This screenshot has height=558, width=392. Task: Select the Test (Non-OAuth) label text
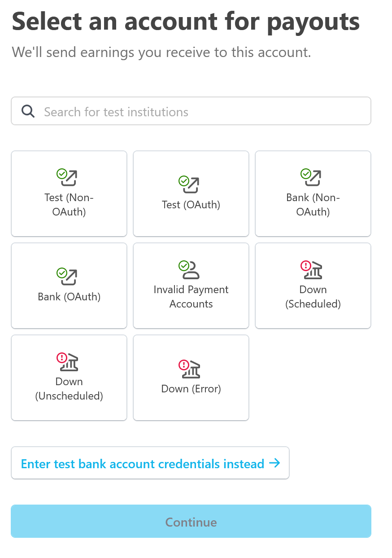(x=69, y=205)
